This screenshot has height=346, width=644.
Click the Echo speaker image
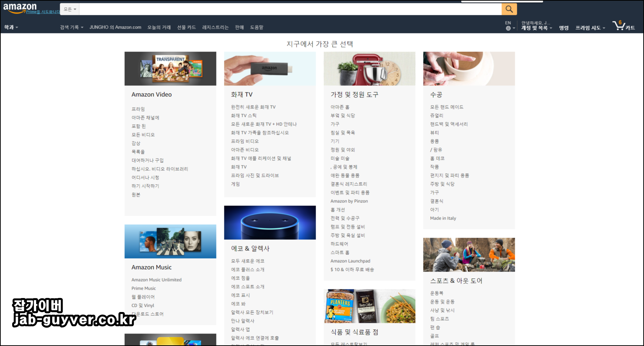[x=270, y=223]
